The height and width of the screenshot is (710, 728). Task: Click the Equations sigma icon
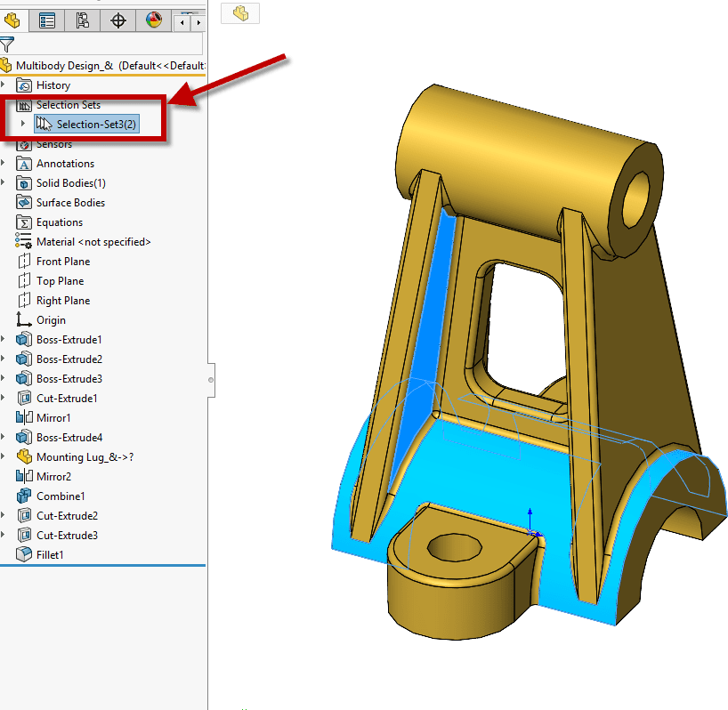24,222
